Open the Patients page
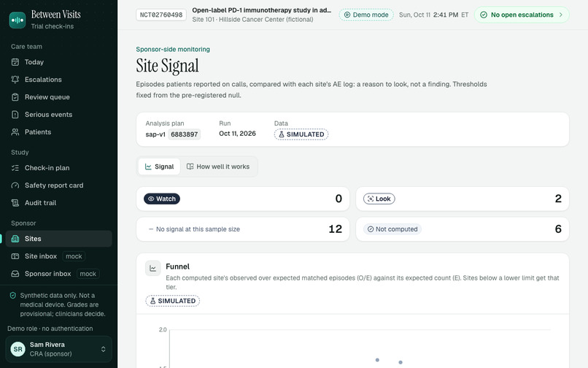Image resolution: width=588 pixels, height=368 pixels. click(x=59, y=132)
